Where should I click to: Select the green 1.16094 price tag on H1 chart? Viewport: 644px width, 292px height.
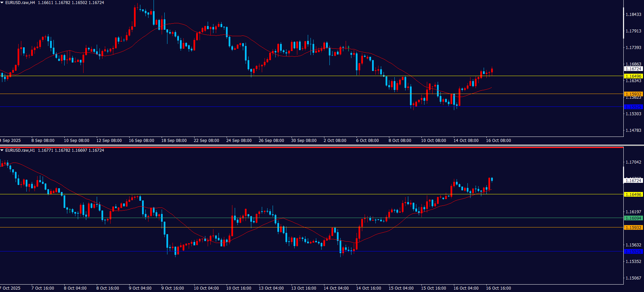tap(633, 218)
